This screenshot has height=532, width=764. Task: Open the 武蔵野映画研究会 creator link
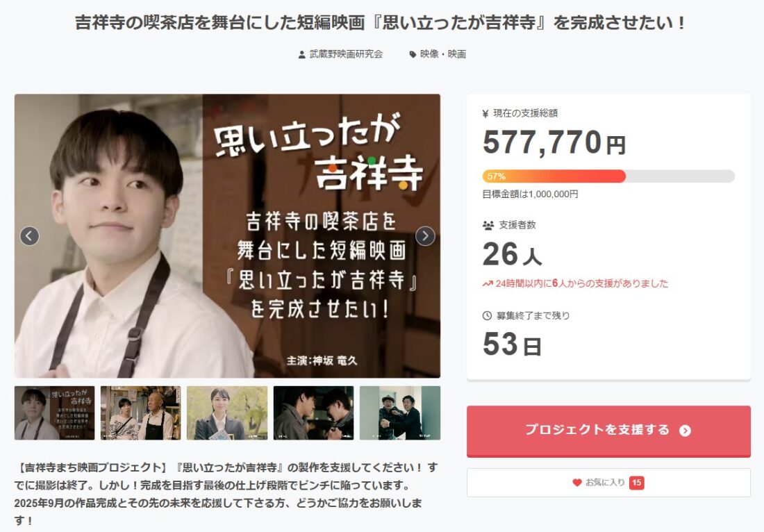point(346,54)
